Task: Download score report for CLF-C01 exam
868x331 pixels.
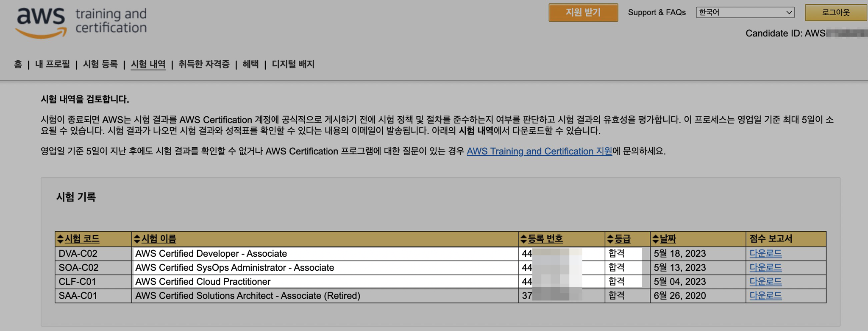Action: point(765,281)
